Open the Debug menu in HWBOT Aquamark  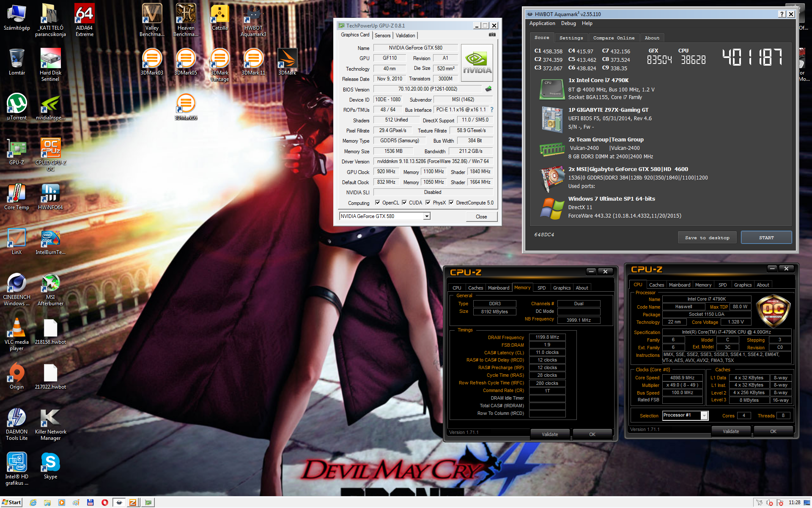568,23
